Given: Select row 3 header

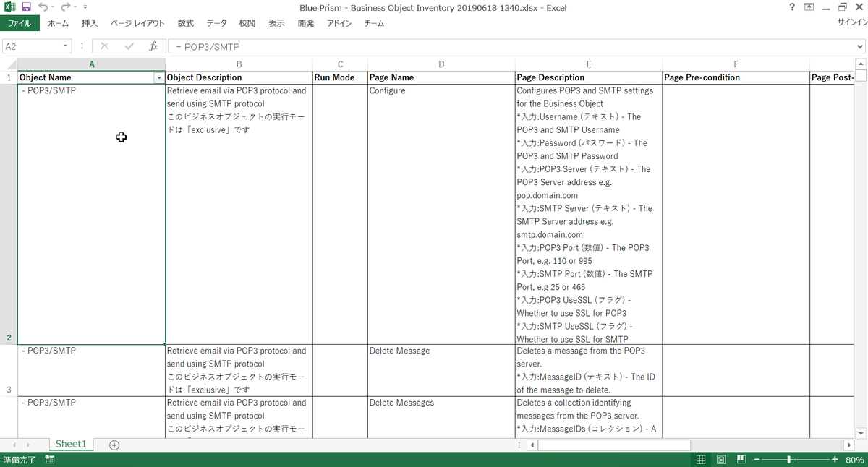Looking at the screenshot, I should (x=9, y=370).
